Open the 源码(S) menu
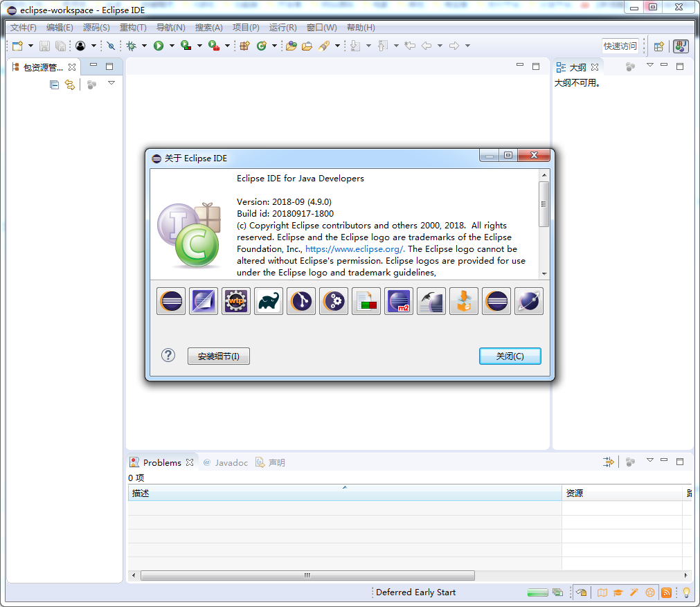This screenshot has height=607, width=700. [x=96, y=27]
